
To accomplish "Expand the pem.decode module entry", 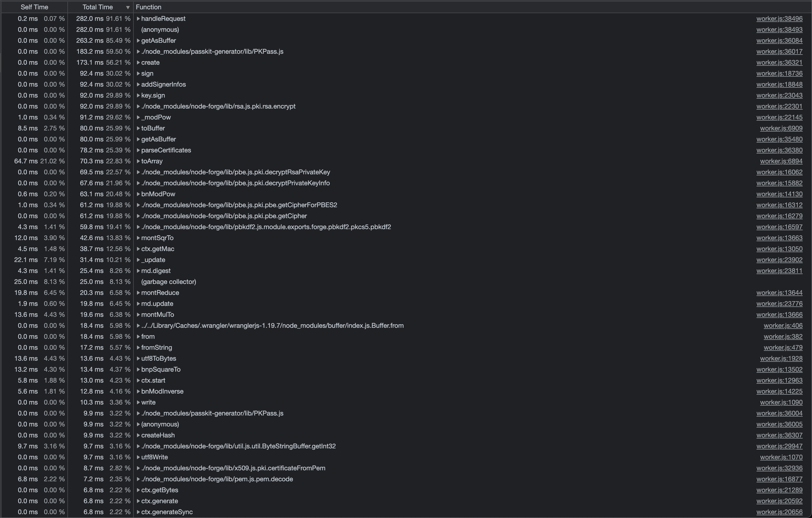I will [x=138, y=479].
